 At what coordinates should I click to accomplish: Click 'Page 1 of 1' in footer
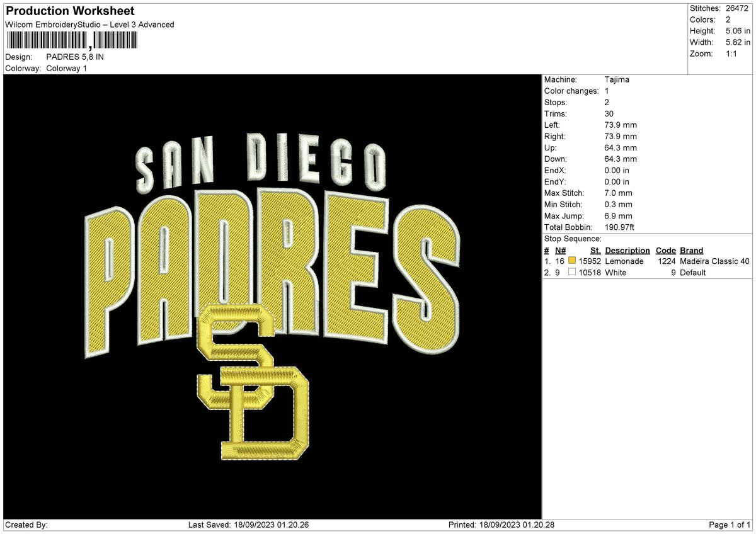point(730,525)
